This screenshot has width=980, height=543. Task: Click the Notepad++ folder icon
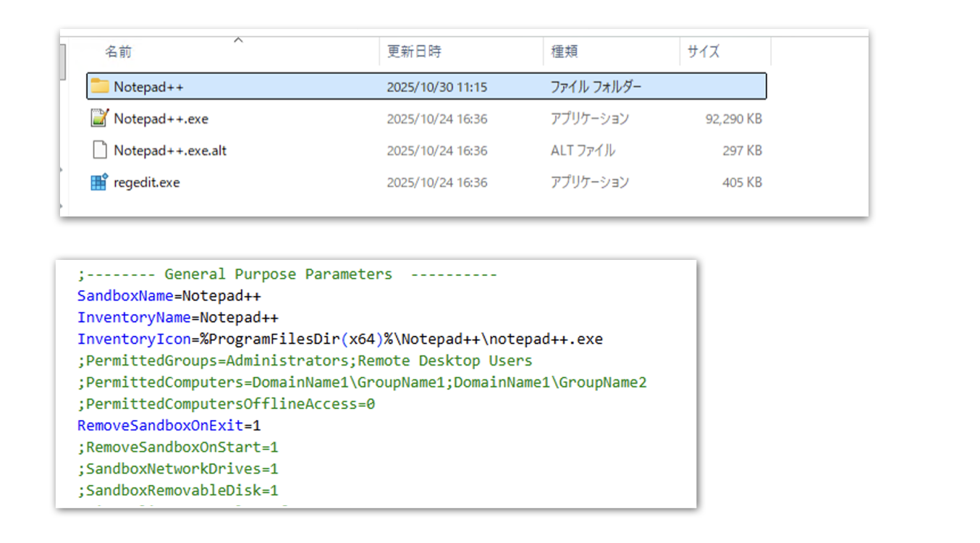pyautogui.click(x=99, y=87)
